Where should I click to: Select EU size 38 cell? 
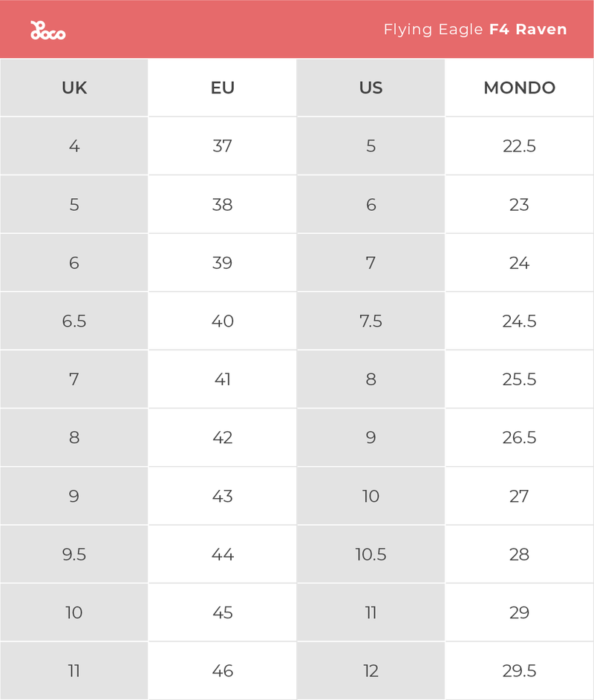223,204
